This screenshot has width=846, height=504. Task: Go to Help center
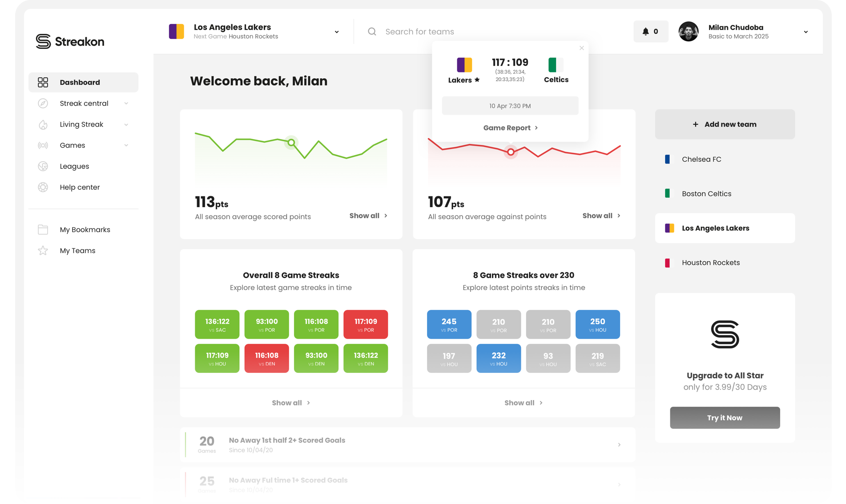pyautogui.click(x=84, y=187)
